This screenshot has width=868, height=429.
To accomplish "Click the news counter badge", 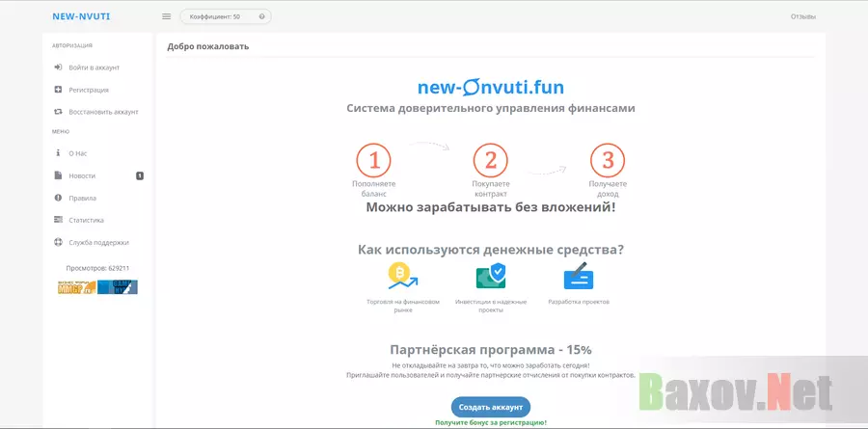I will click(140, 175).
